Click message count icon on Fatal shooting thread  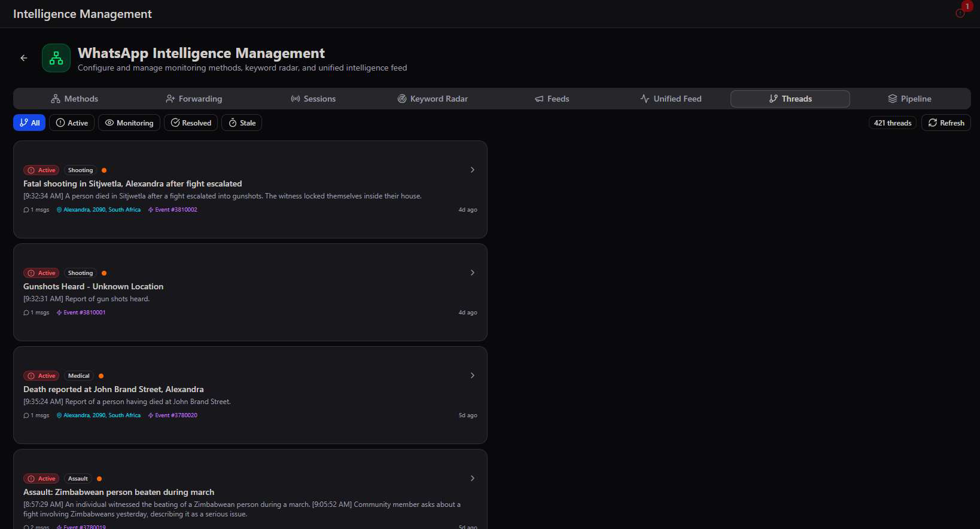click(x=26, y=210)
